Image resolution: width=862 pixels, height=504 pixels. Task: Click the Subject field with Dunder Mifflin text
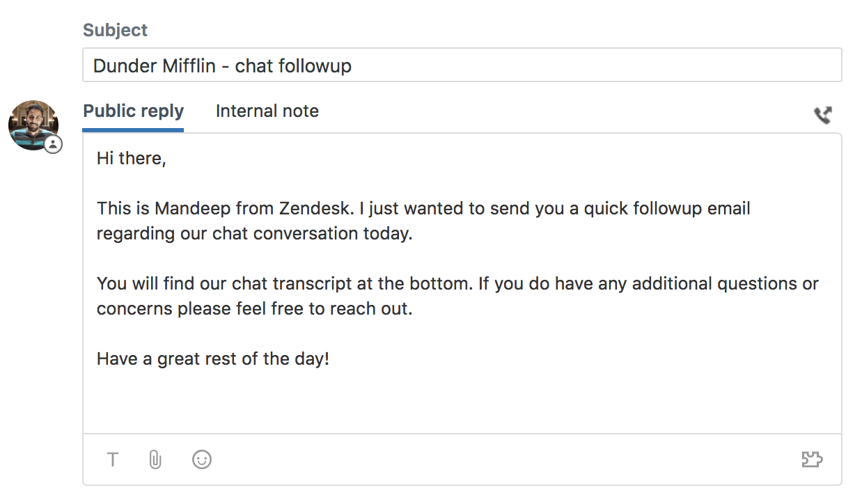[x=462, y=65]
